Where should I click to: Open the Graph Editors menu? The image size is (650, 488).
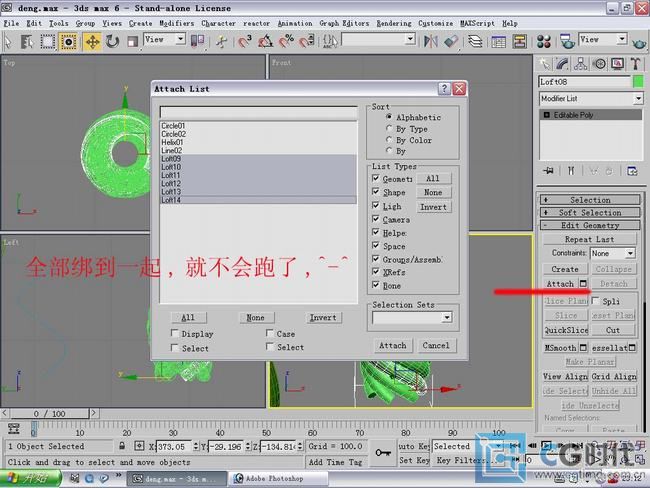(x=344, y=24)
